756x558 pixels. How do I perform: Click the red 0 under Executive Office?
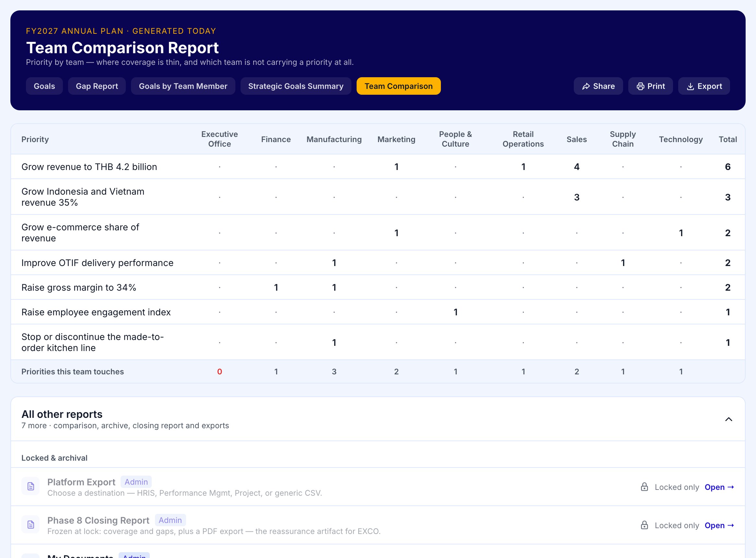click(x=219, y=371)
